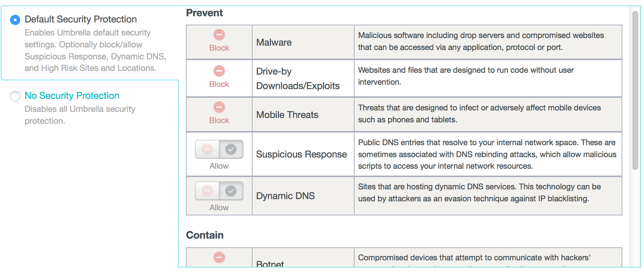644x273 pixels.
Task: Click the Mobile Threats category label
Action: click(x=287, y=115)
